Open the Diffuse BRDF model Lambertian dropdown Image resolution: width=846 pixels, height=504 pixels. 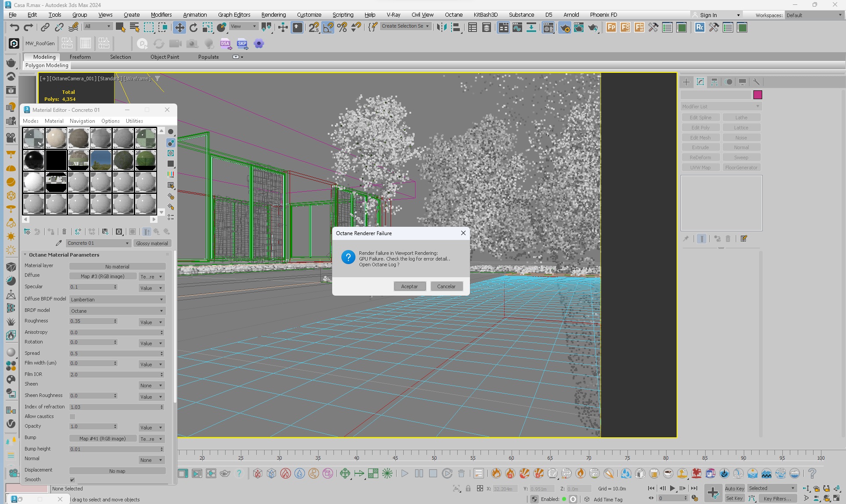pyautogui.click(x=117, y=300)
